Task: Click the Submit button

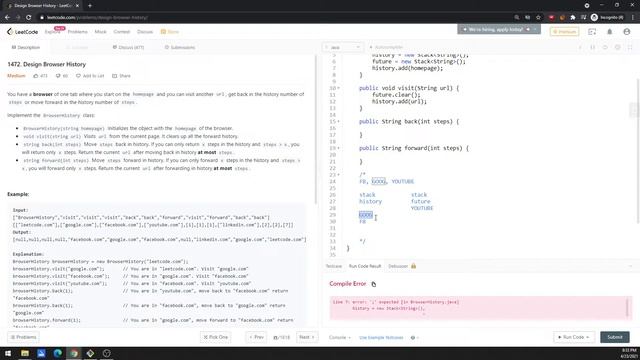Action: (615, 337)
